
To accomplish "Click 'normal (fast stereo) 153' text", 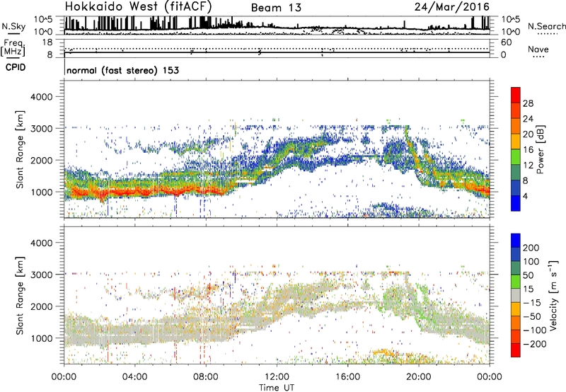I will click(122, 70).
